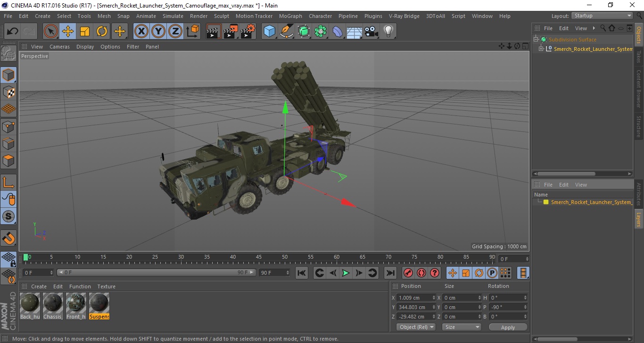Click Make Editable icon
644x343 pixels.
pos(8,53)
